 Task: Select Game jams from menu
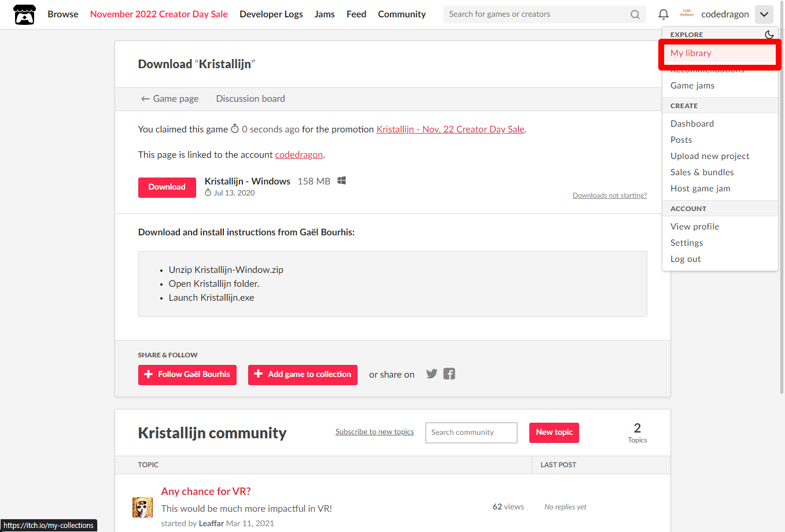(720, 86)
